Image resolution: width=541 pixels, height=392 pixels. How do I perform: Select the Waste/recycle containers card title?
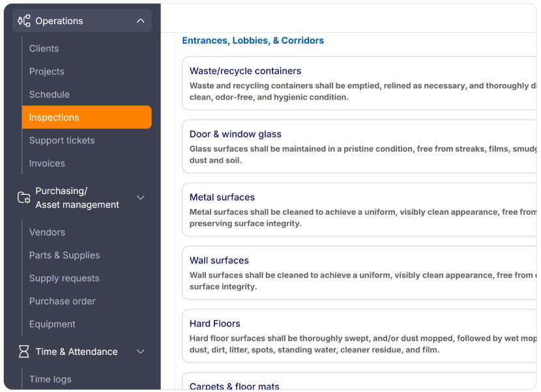coord(245,71)
